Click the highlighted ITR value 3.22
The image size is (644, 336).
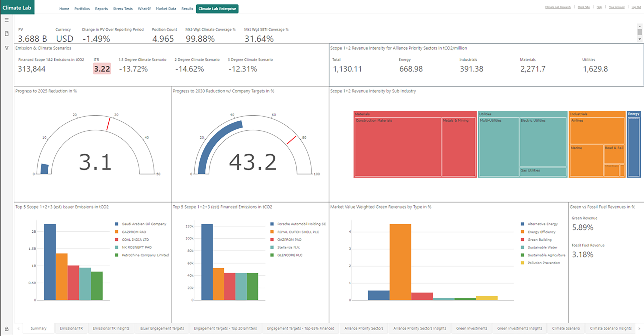pos(102,69)
